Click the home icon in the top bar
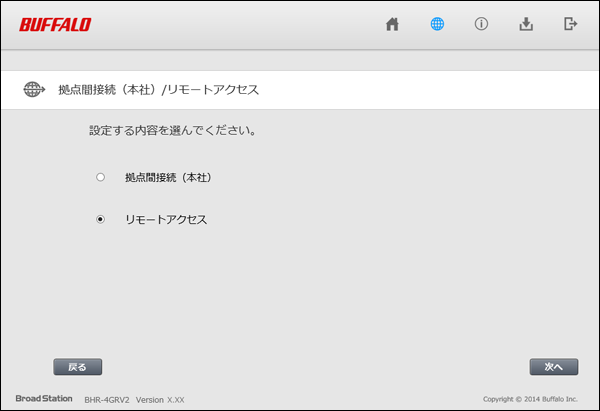 (393, 25)
